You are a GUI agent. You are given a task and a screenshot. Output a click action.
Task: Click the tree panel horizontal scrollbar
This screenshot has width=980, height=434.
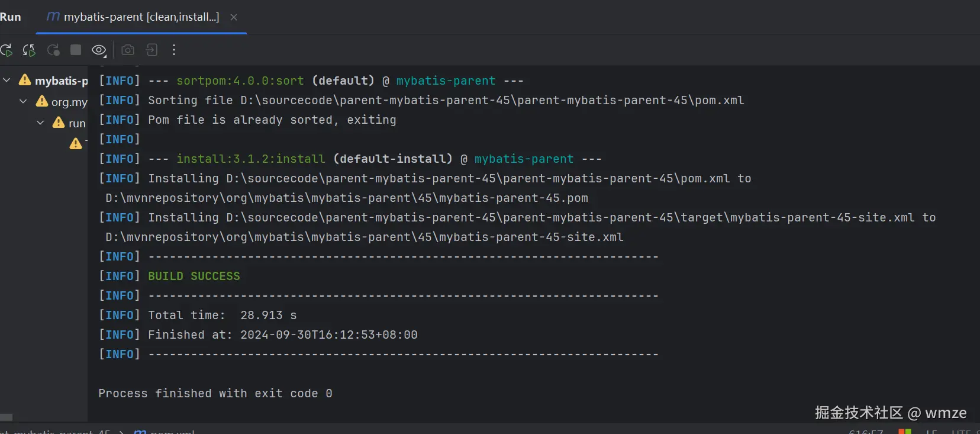(x=7, y=417)
